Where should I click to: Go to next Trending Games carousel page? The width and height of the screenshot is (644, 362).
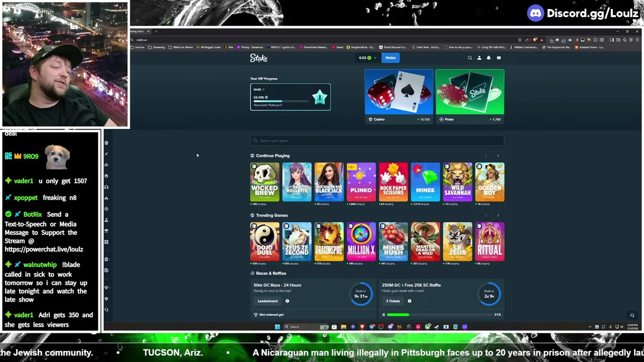point(498,215)
